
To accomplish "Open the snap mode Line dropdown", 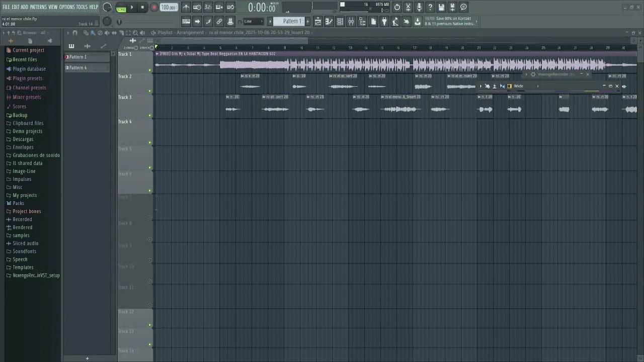I will (254, 21).
